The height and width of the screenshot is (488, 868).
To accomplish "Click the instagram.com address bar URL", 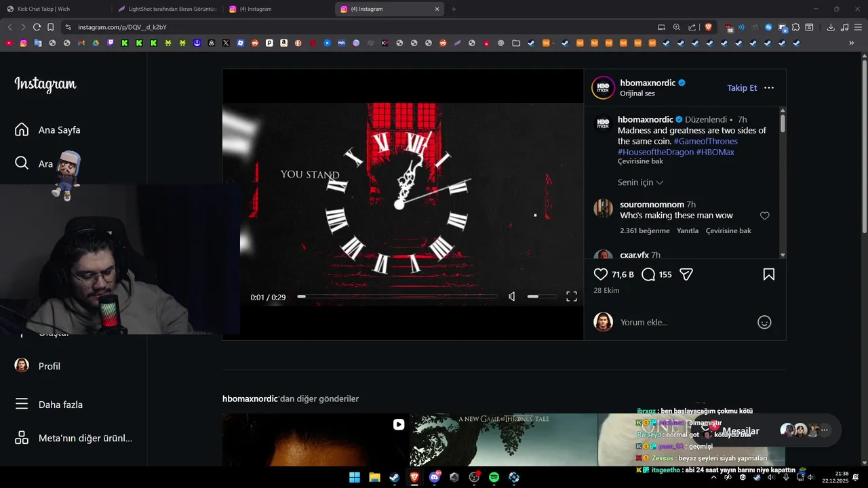I will point(122,27).
